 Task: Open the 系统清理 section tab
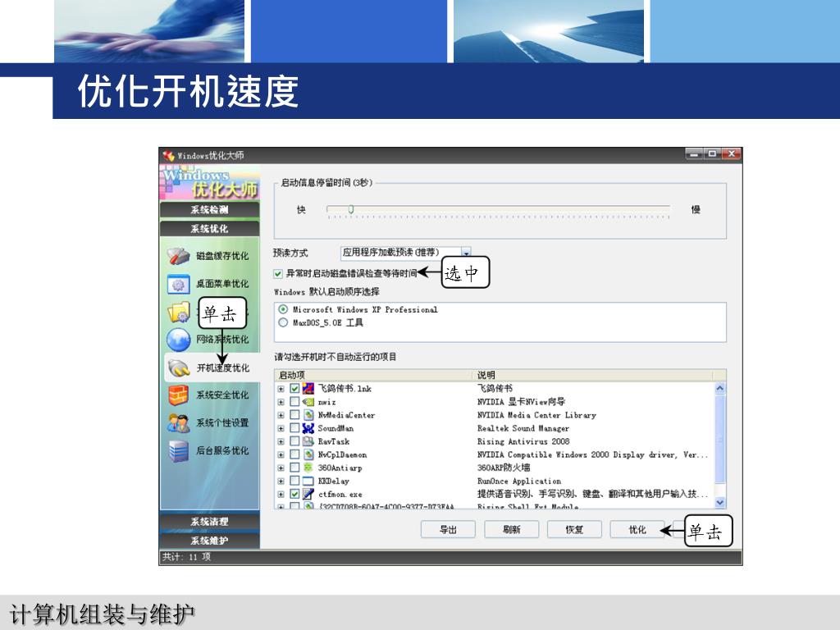pyautogui.click(x=209, y=521)
